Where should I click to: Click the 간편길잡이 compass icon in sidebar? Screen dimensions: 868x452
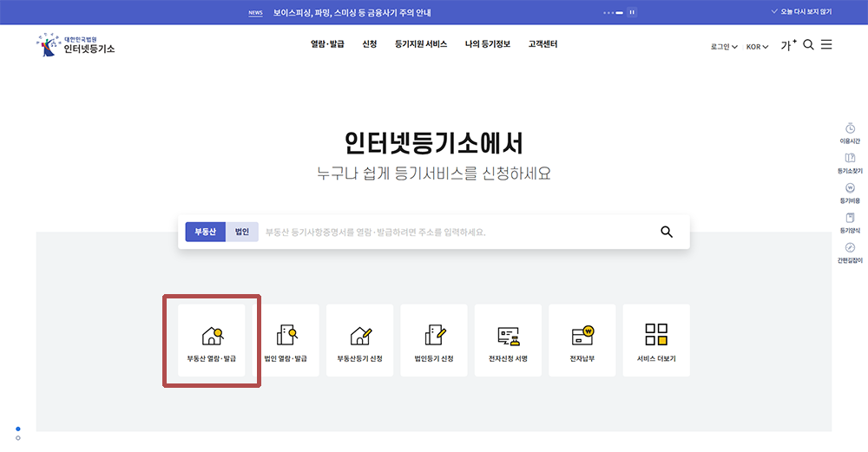tap(851, 247)
